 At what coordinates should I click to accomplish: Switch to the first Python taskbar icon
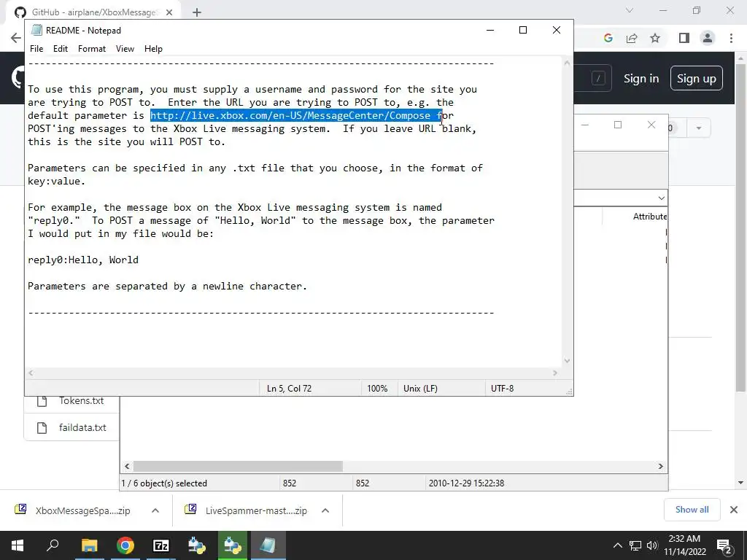pyautogui.click(x=197, y=545)
